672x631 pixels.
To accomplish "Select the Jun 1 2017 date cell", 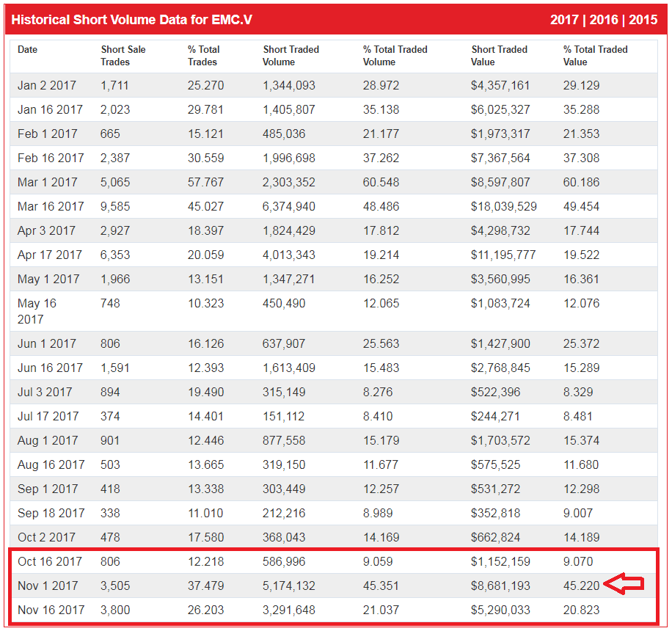I will (48, 344).
